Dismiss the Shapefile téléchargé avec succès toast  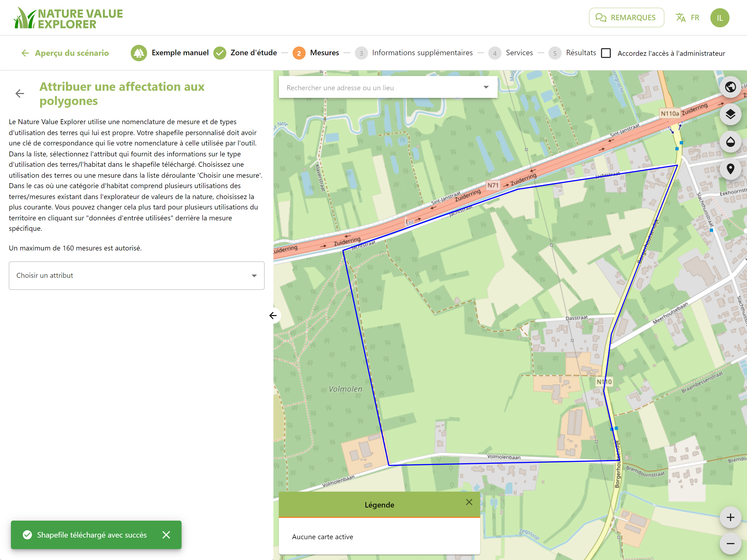(x=166, y=535)
